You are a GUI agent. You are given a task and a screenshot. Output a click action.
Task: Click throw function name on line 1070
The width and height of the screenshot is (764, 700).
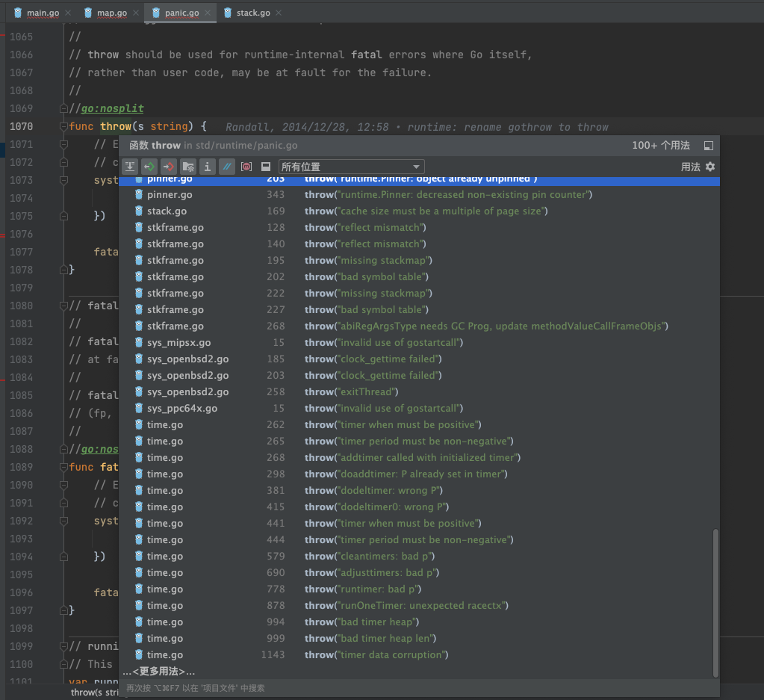click(x=116, y=126)
